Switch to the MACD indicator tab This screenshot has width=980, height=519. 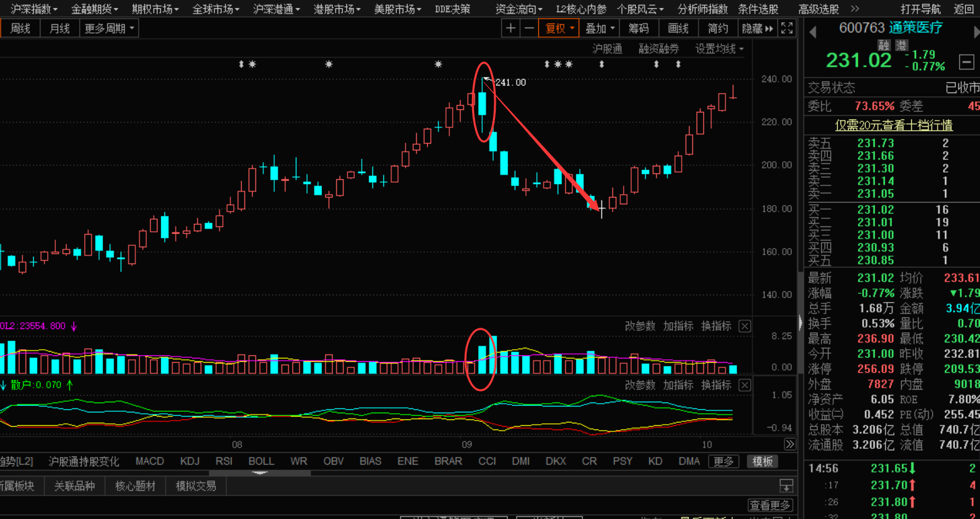point(150,461)
